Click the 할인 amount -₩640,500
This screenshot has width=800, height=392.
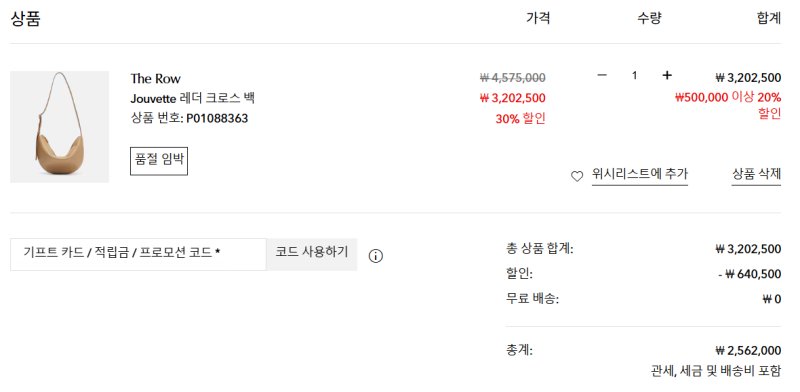(x=749, y=274)
